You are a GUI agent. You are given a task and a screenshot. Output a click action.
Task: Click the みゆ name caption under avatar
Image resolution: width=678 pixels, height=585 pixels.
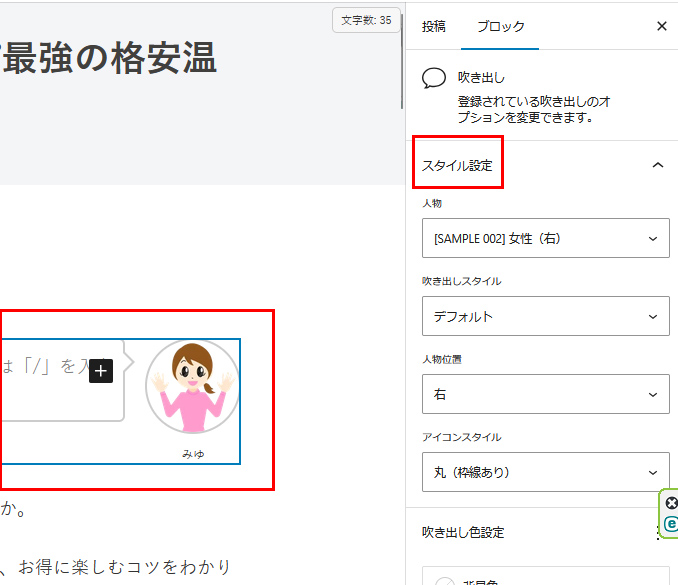pos(193,454)
